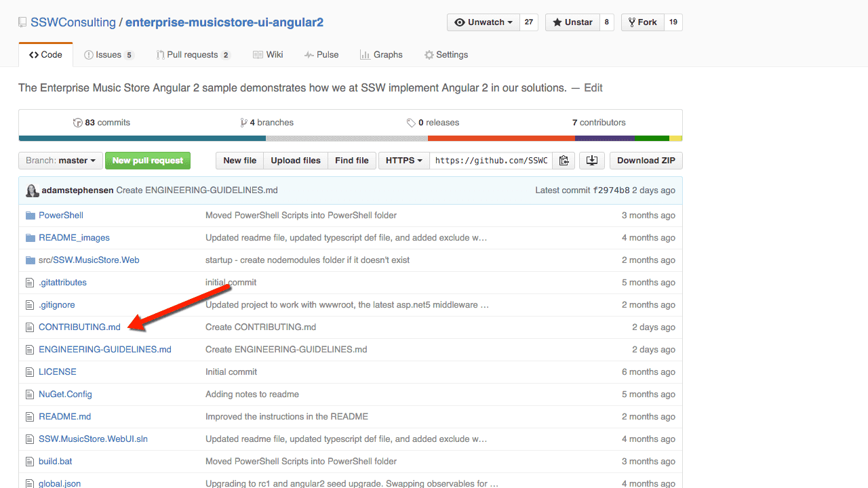Go to the Settings tab
This screenshot has height=488, width=868.
pyautogui.click(x=446, y=55)
